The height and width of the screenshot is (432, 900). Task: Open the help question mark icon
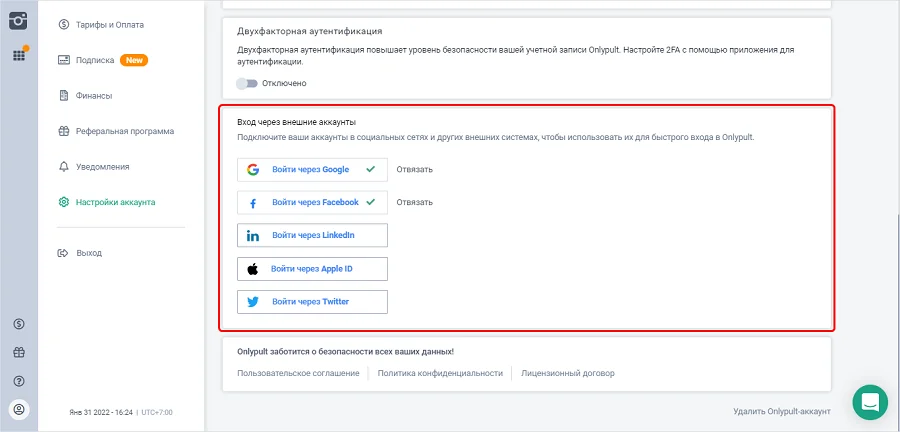tap(18, 381)
